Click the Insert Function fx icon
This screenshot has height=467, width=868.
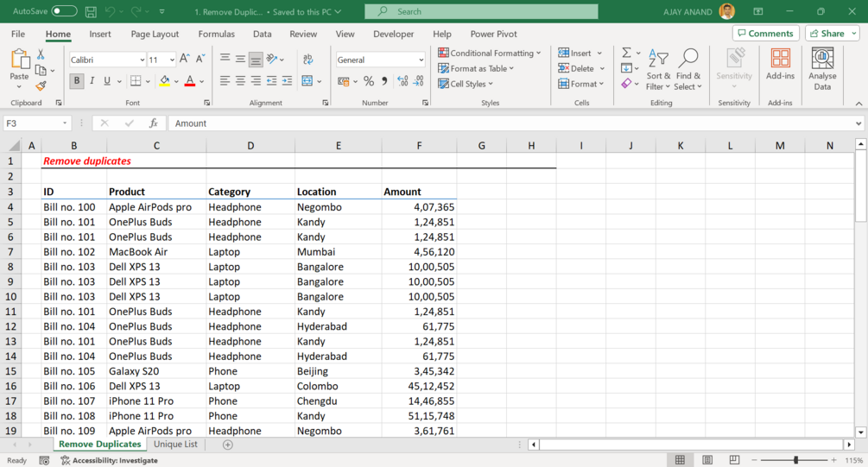click(x=154, y=123)
